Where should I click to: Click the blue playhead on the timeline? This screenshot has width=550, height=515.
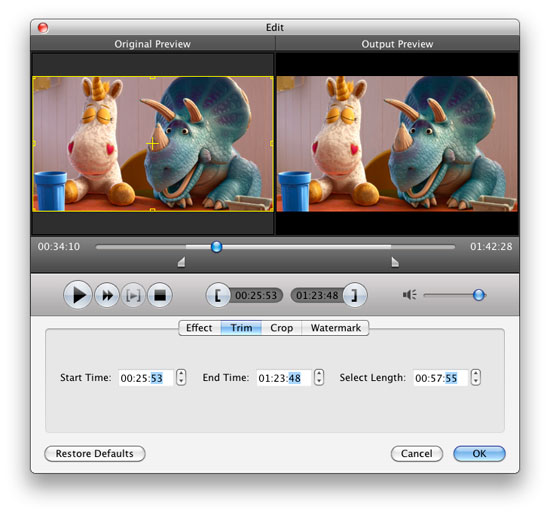[216, 247]
